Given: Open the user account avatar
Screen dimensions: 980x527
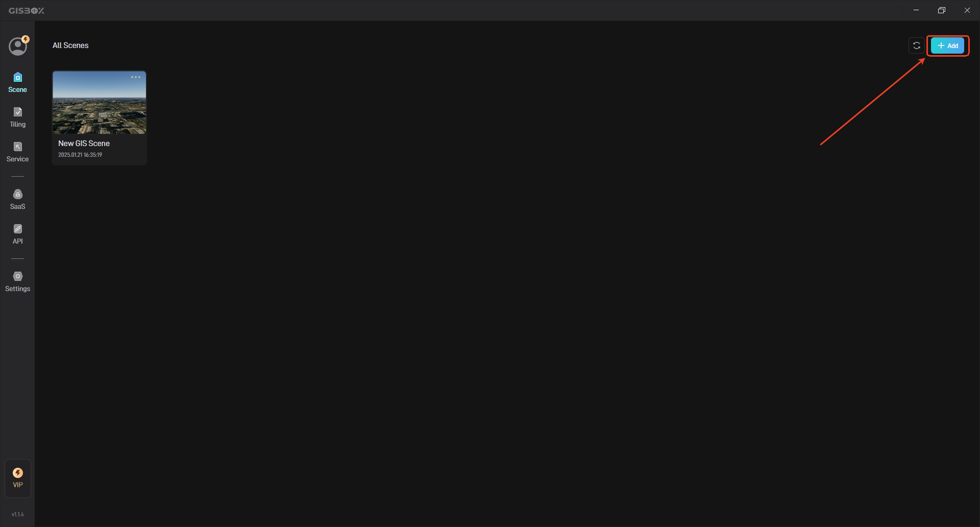Looking at the screenshot, I should [18, 46].
